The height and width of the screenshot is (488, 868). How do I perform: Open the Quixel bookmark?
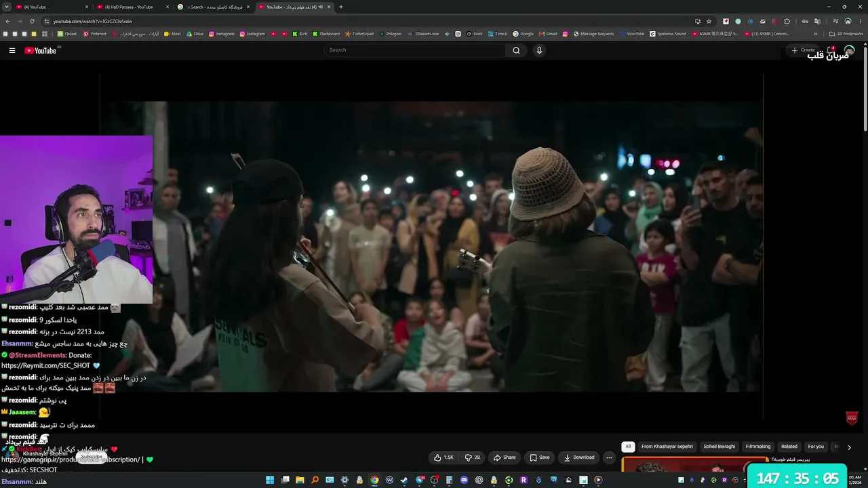(67, 34)
